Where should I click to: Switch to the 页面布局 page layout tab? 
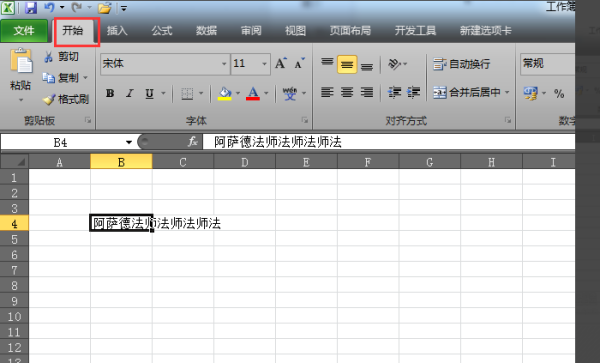coord(350,31)
